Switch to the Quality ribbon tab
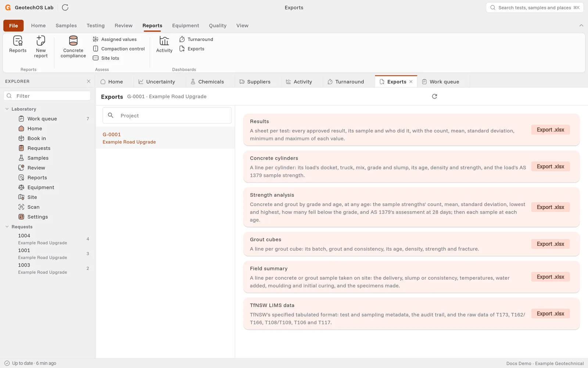Screen dimensions: 588x368 coord(218,25)
